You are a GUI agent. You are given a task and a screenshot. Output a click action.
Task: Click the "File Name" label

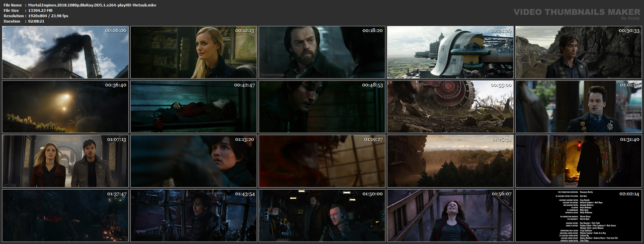[13, 5]
